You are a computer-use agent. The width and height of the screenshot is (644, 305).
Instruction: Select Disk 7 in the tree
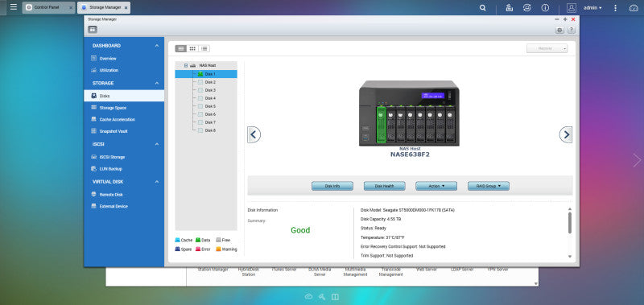pos(206,122)
